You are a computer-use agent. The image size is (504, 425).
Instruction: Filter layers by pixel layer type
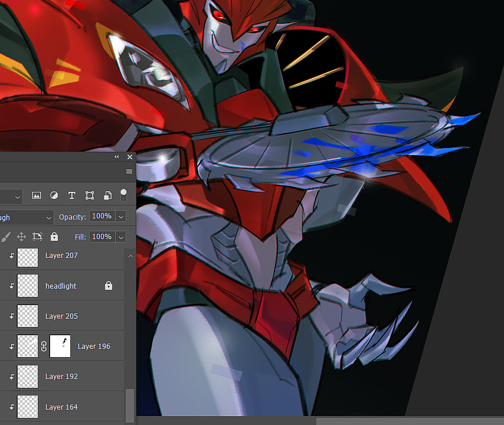pyautogui.click(x=37, y=195)
